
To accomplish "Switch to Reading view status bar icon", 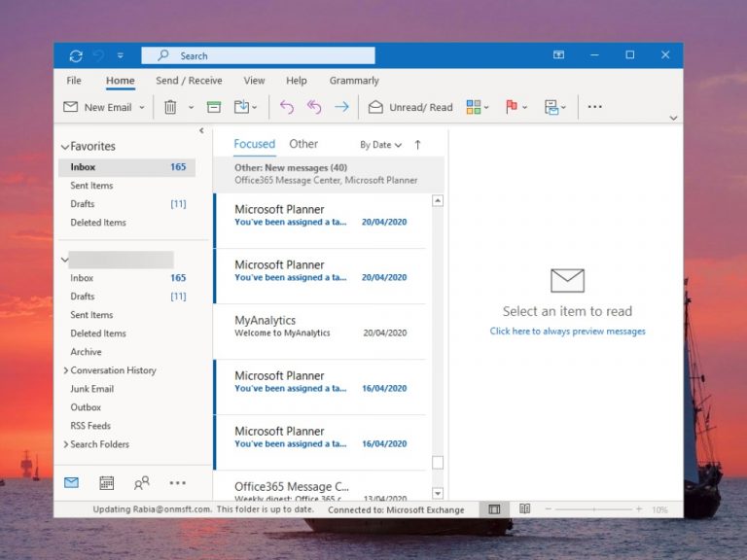I will (x=524, y=509).
